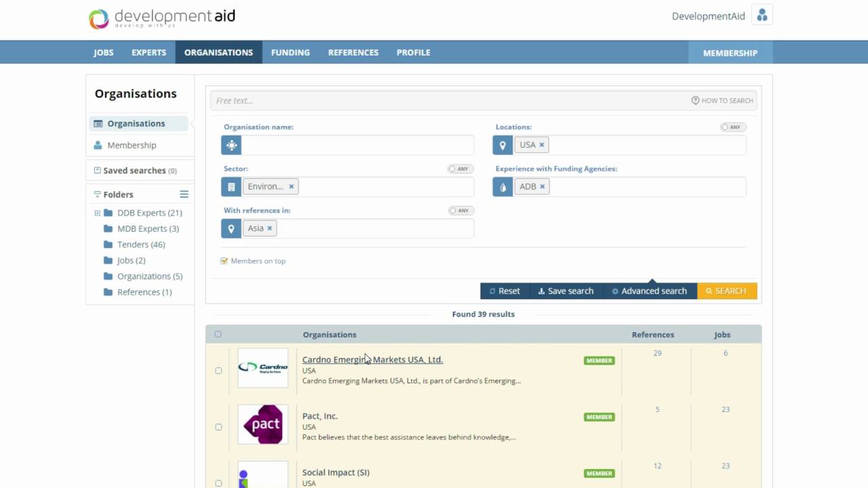Click the Pact logo thumbnail

point(263,424)
